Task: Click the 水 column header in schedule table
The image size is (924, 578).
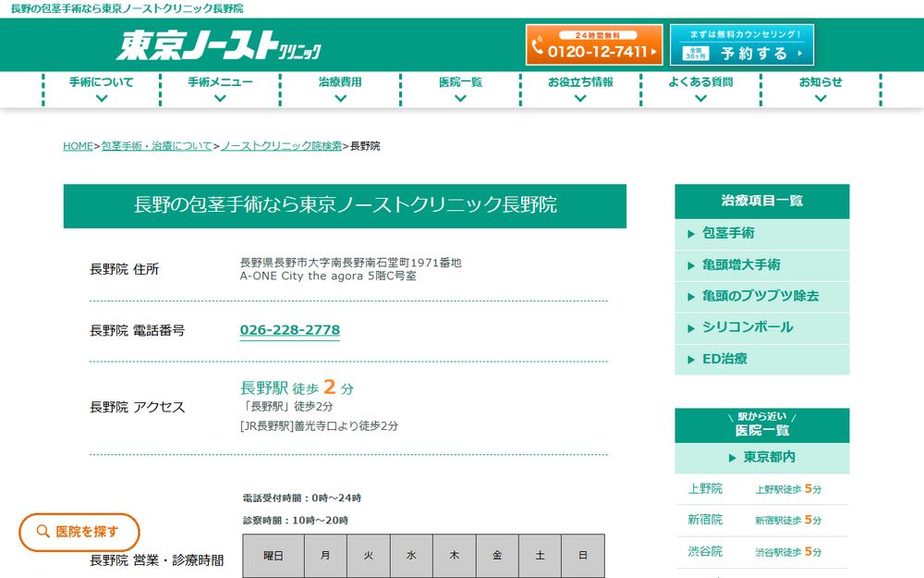Action: point(411,556)
